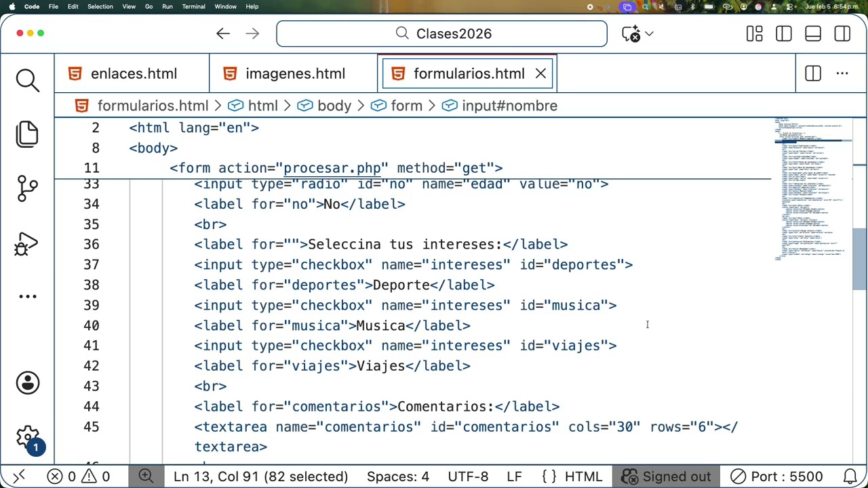Select the formularios.html tab
This screenshot has width=868, height=488.
[x=469, y=73]
